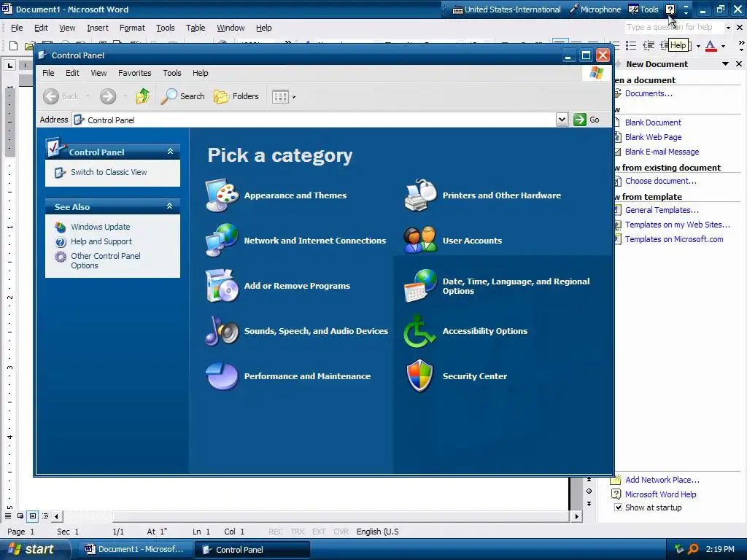This screenshot has width=747, height=560.
Task: Click Select Browse Object circle in Word
Action: tap(589, 491)
